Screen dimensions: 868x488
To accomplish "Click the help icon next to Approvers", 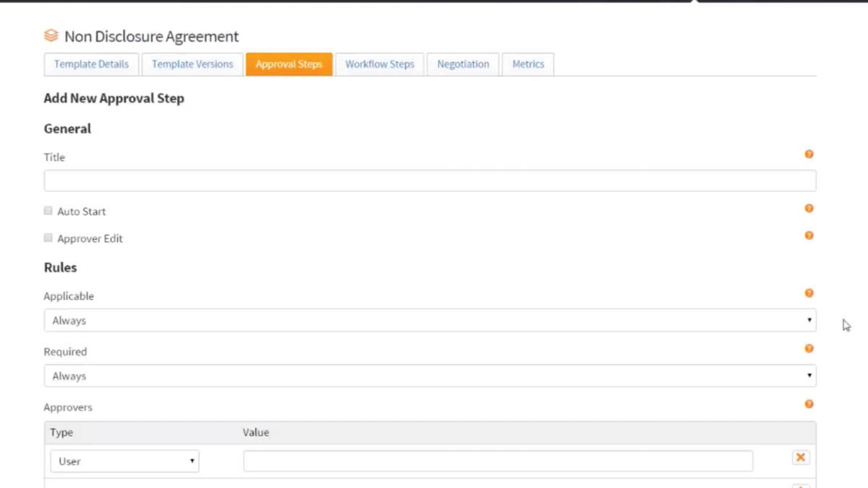I will [x=809, y=404].
